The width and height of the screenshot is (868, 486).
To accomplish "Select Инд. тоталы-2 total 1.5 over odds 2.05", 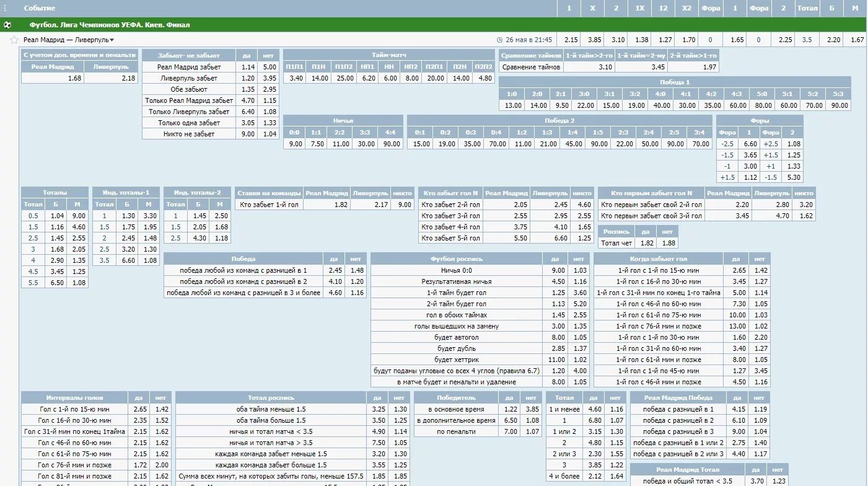I will (199, 227).
